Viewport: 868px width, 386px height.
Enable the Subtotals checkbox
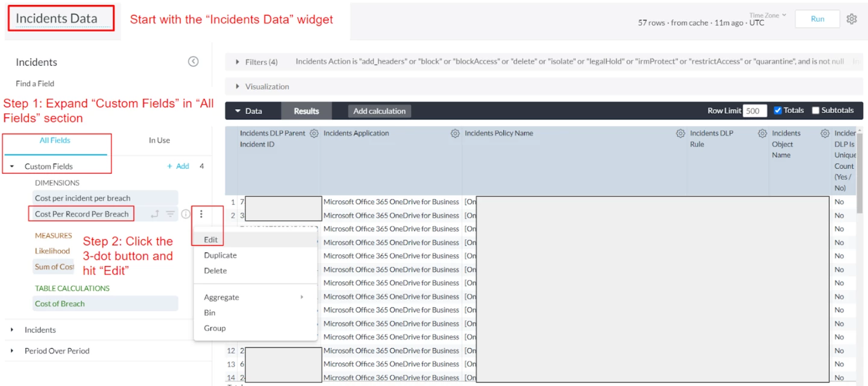click(x=816, y=110)
